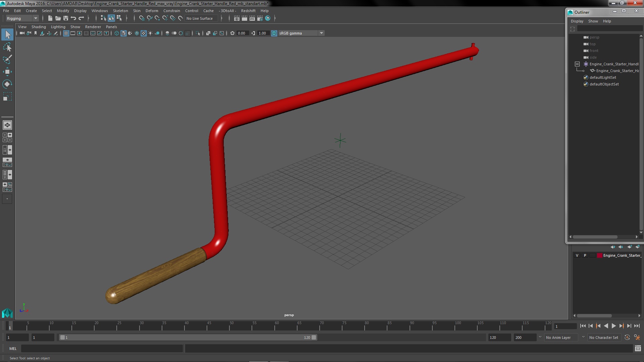This screenshot has width=644, height=362.
Task: Open the viewport Shading menu
Action: pos(39,27)
